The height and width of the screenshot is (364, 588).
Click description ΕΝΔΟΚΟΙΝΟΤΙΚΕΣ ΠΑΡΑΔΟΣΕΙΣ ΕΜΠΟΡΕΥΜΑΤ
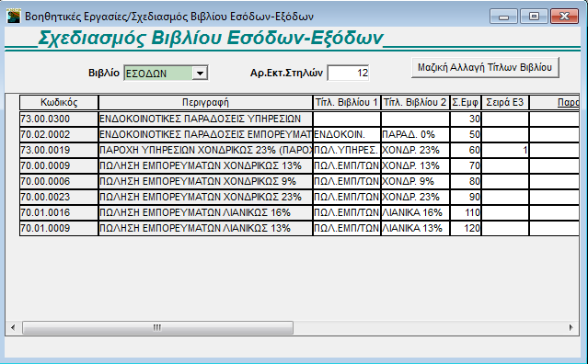[x=205, y=134]
